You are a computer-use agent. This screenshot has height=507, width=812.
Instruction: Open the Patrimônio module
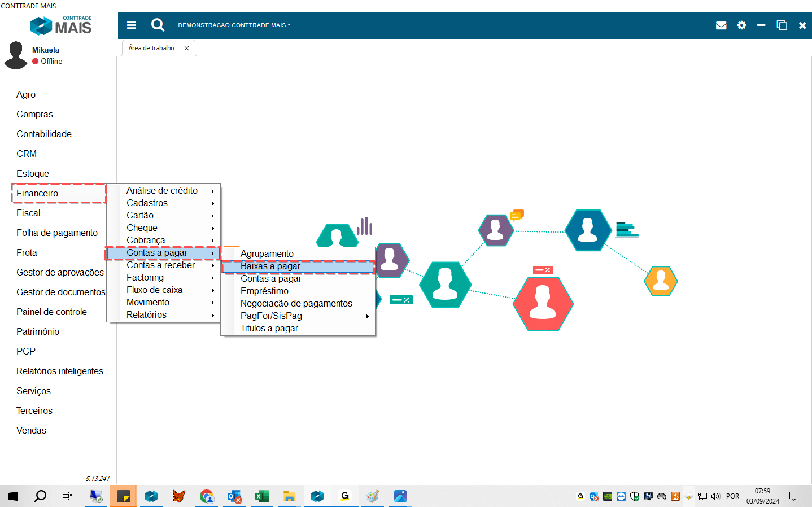coord(38,332)
